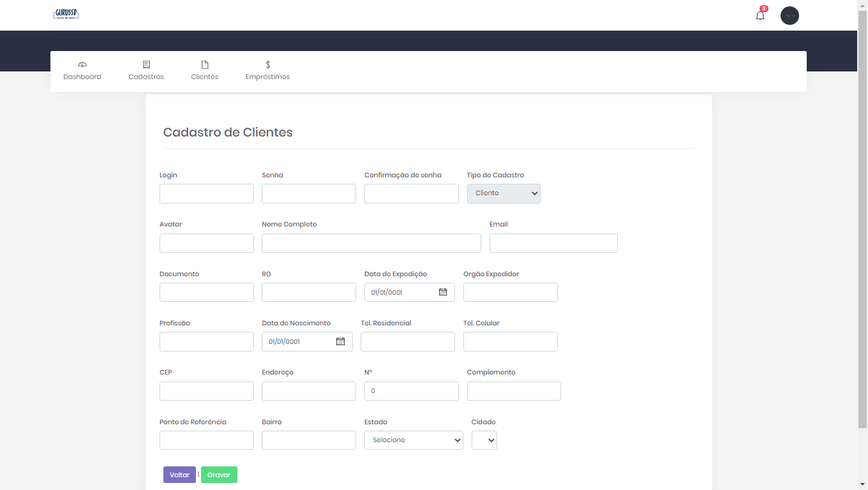Open the notifications bell icon
The image size is (868, 490).
pos(759,15)
